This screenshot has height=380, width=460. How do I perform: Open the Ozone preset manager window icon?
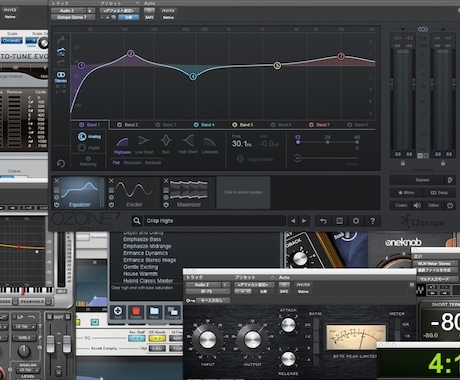(339, 221)
